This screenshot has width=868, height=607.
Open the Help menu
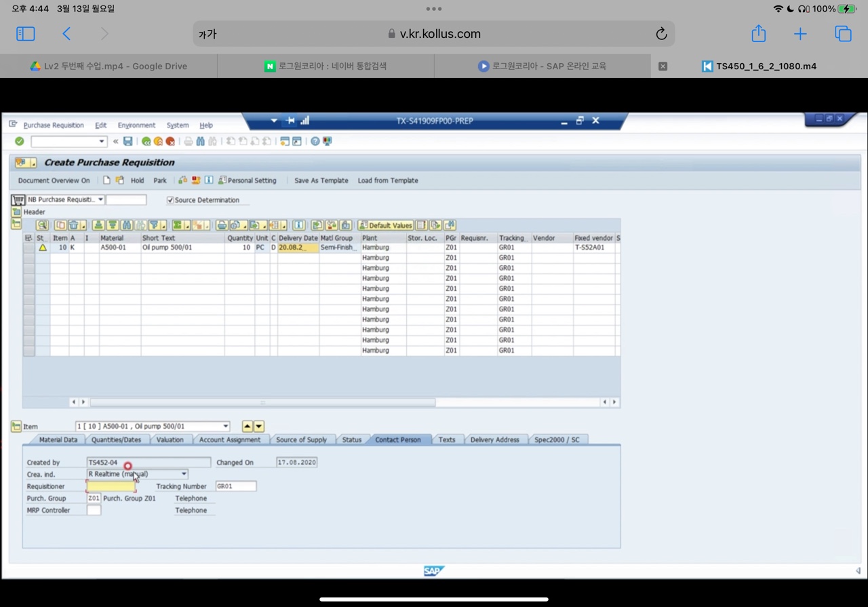coord(206,125)
